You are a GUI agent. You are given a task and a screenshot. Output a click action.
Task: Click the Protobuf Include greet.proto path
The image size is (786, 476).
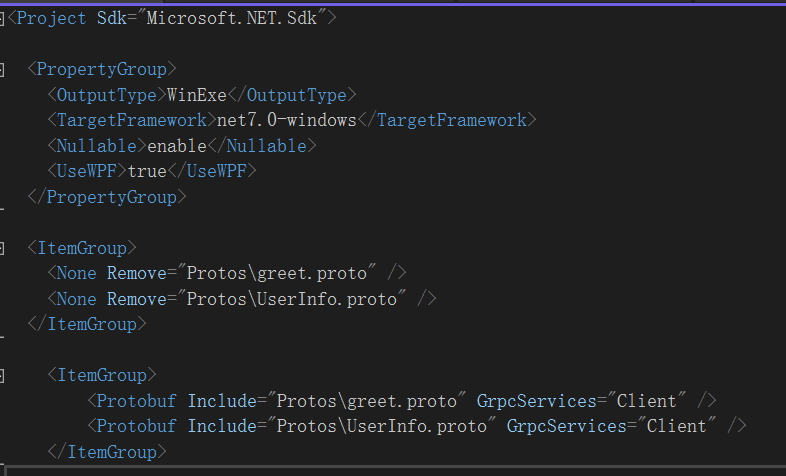362,401
